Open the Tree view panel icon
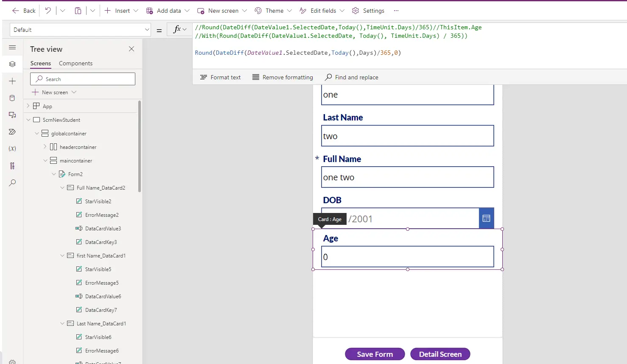 pos(12,64)
